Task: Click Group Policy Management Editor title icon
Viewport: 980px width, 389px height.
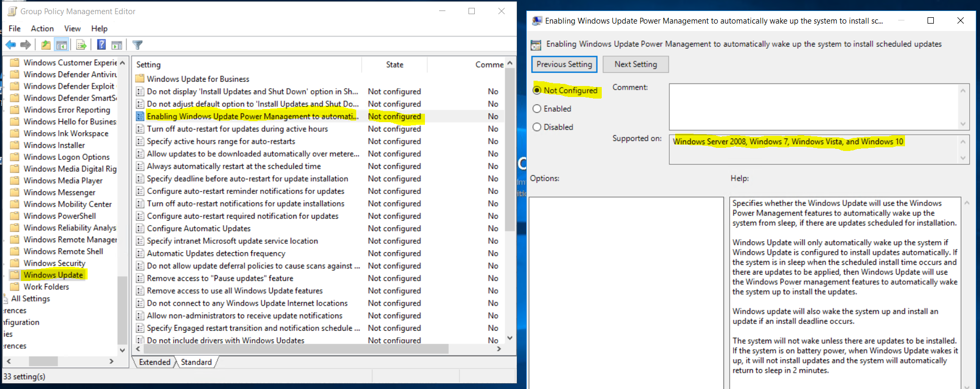Action: point(12,11)
